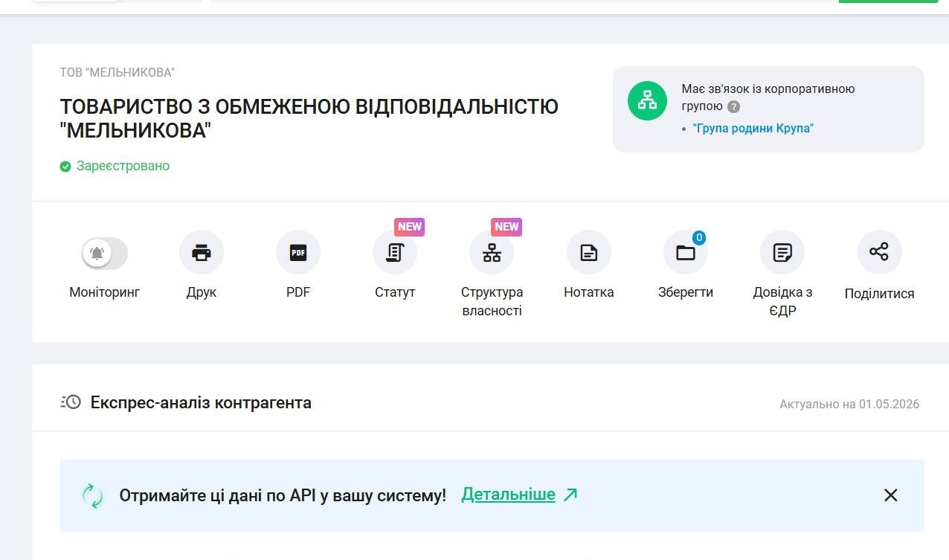
Task: Open the Статут document icon
Action: (x=395, y=253)
